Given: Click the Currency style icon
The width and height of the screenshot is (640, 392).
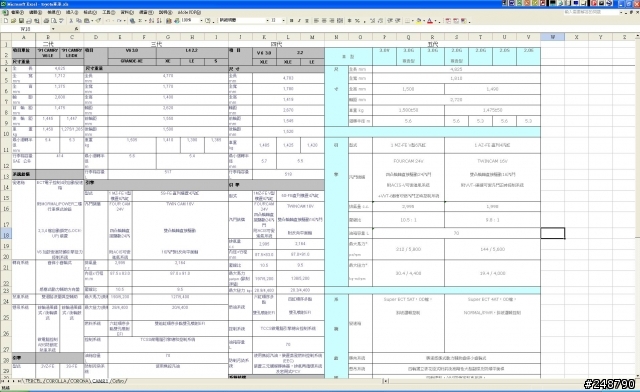Looking at the screenshot, I should 349,20.
